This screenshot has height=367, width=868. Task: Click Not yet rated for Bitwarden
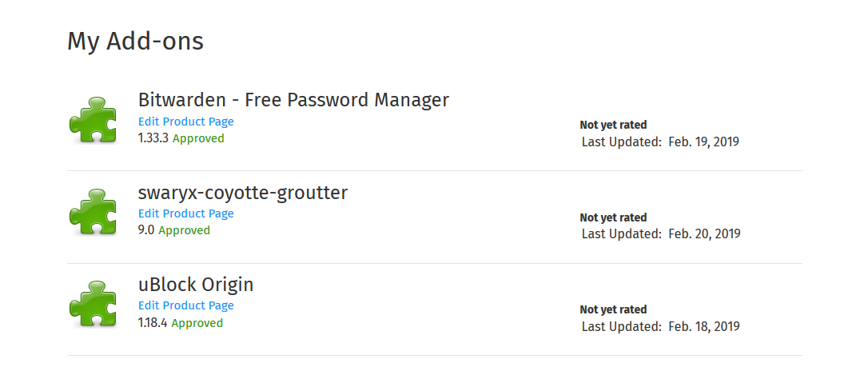(613, 125)
